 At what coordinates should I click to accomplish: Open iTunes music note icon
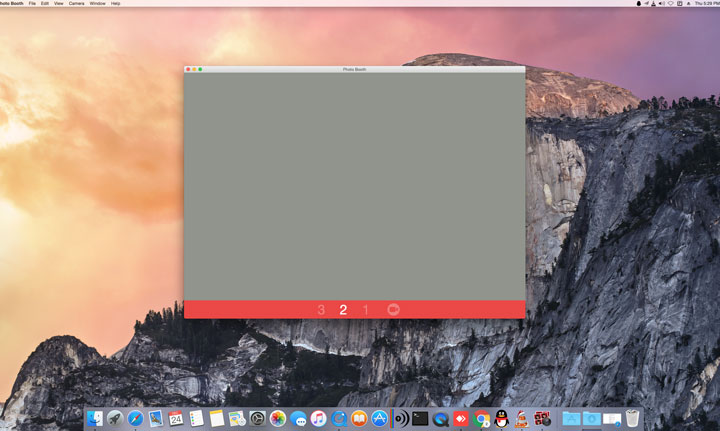click(x=318, y=419)
